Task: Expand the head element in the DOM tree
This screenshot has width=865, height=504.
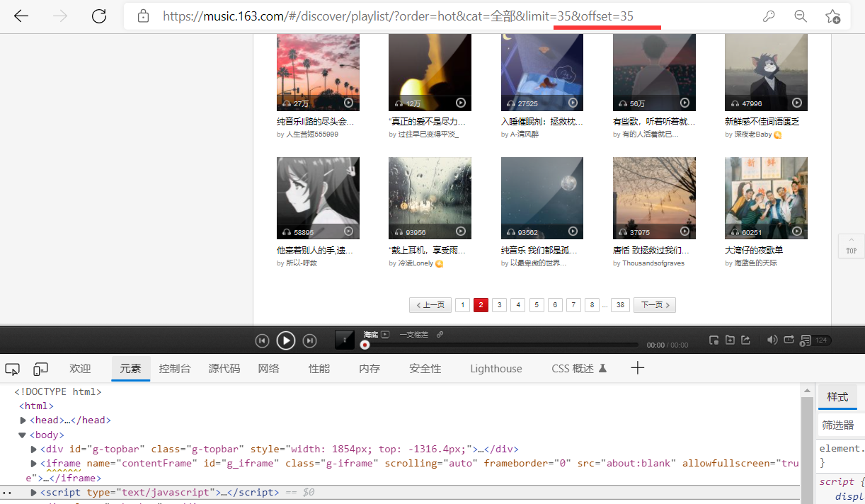Action: click(23, 420)
